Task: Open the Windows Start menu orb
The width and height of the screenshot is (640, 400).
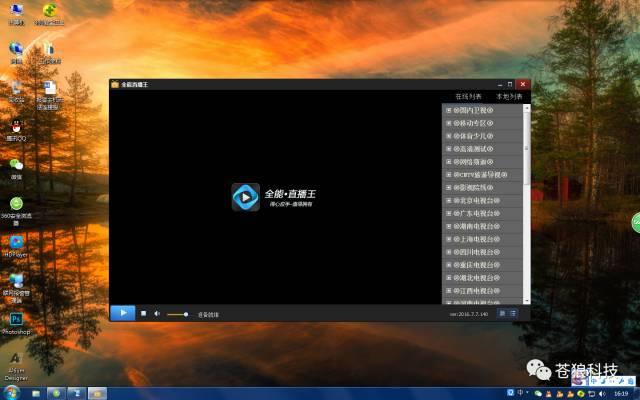Action: click(11, 393)
